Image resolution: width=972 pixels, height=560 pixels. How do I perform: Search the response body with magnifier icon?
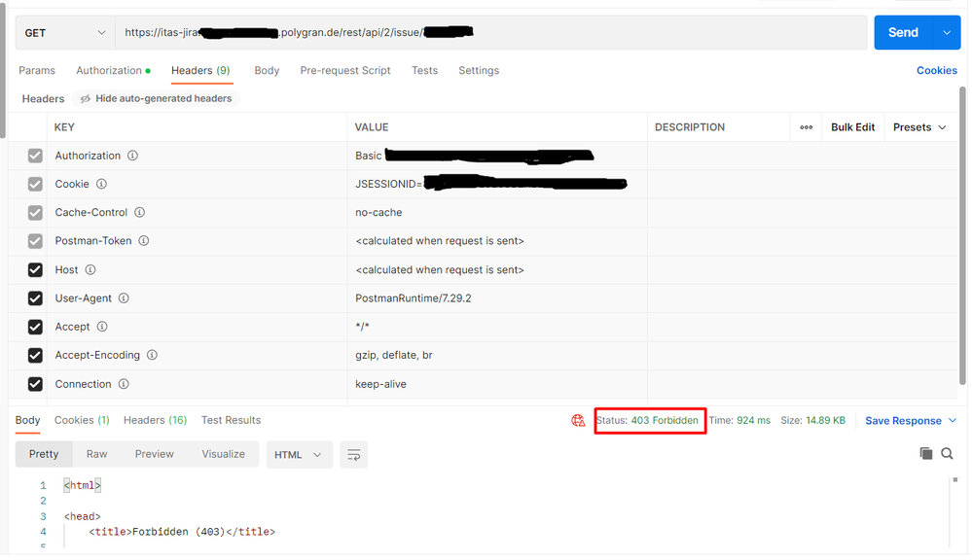(947, 454)
